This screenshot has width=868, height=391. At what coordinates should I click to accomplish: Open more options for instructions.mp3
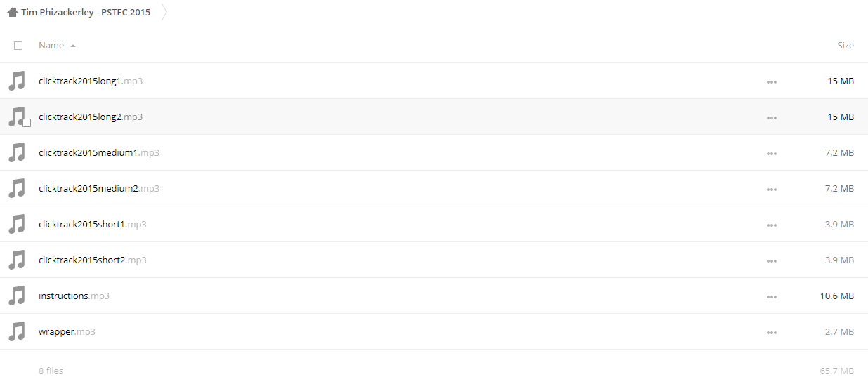coord(772,297)
